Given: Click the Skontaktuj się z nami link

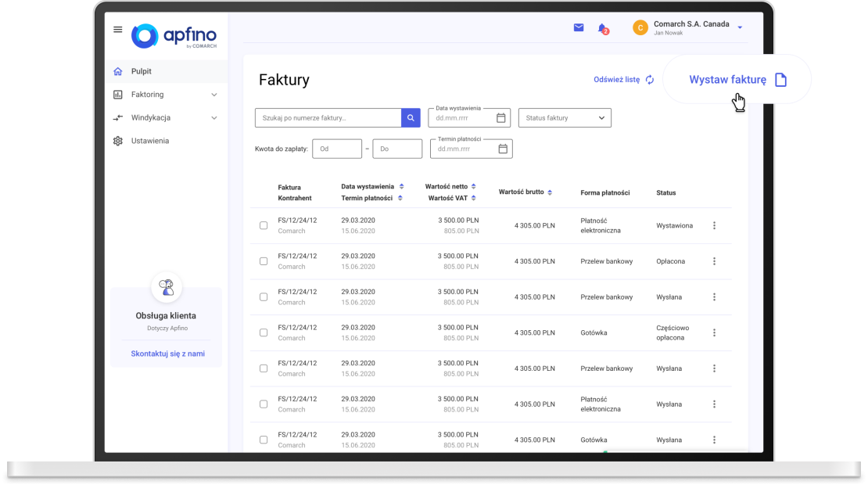Looking at the screenshot, I should (168, 354).
